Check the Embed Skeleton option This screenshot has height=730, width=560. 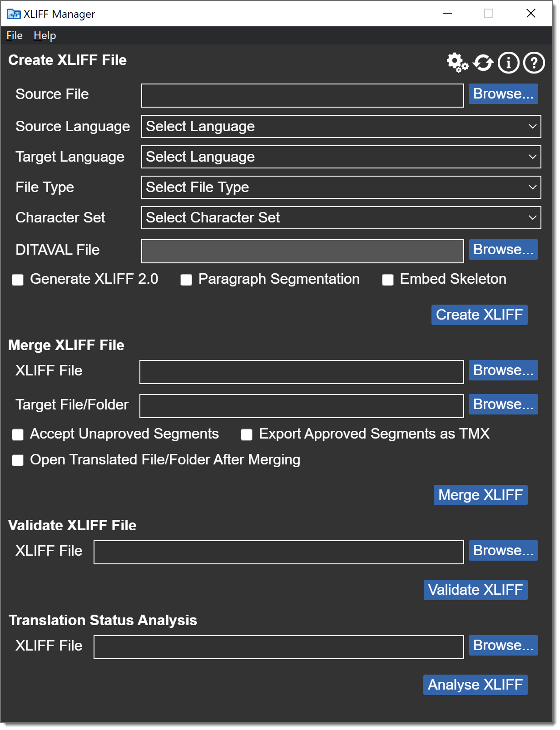click(388, 280)
